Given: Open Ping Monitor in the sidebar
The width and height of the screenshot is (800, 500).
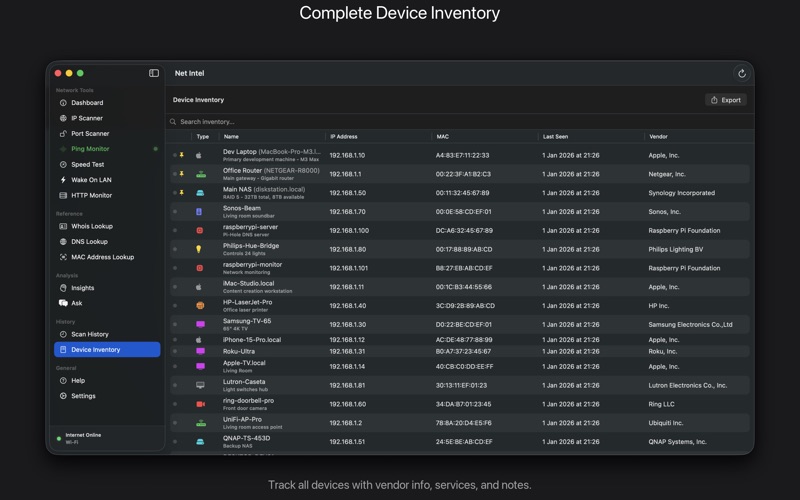Looking at the screenshot, I should pos(107,148).
